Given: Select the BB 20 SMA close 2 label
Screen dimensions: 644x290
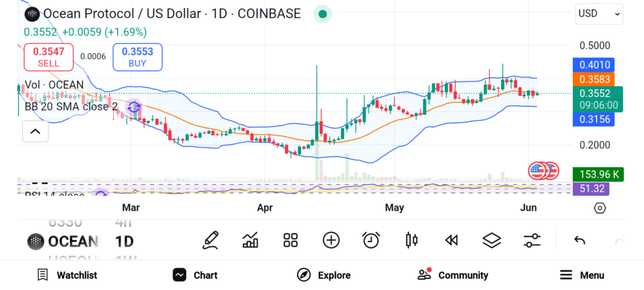Looking at the screenshot, I should pyautogui.click(x=71, y=107).
